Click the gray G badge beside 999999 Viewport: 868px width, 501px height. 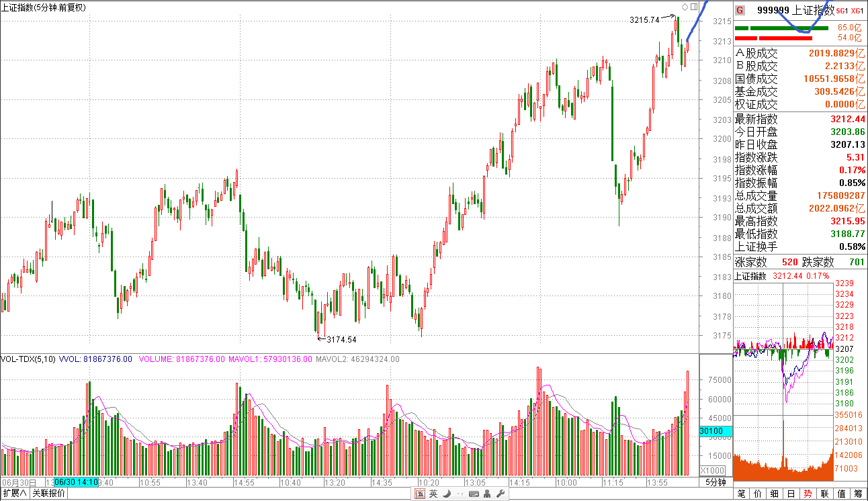740,10
